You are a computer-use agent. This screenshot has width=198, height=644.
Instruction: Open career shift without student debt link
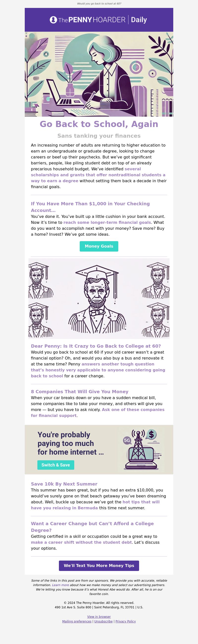pyautogui.click(x=81, y=542)
